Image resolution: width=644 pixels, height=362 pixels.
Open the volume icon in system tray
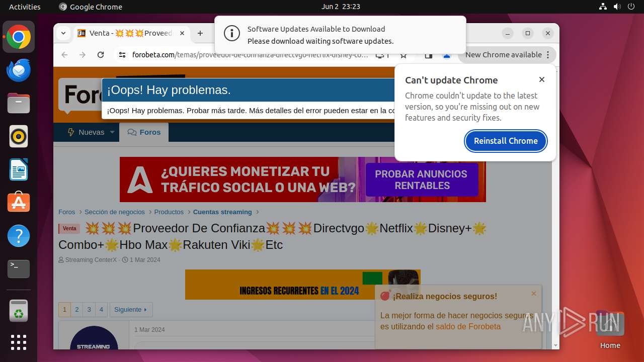click(617, 7)
